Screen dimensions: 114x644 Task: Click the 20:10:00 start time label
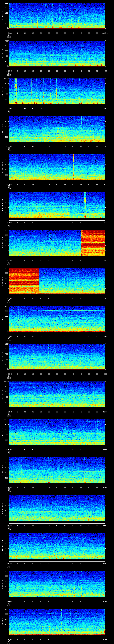point(9,450)
